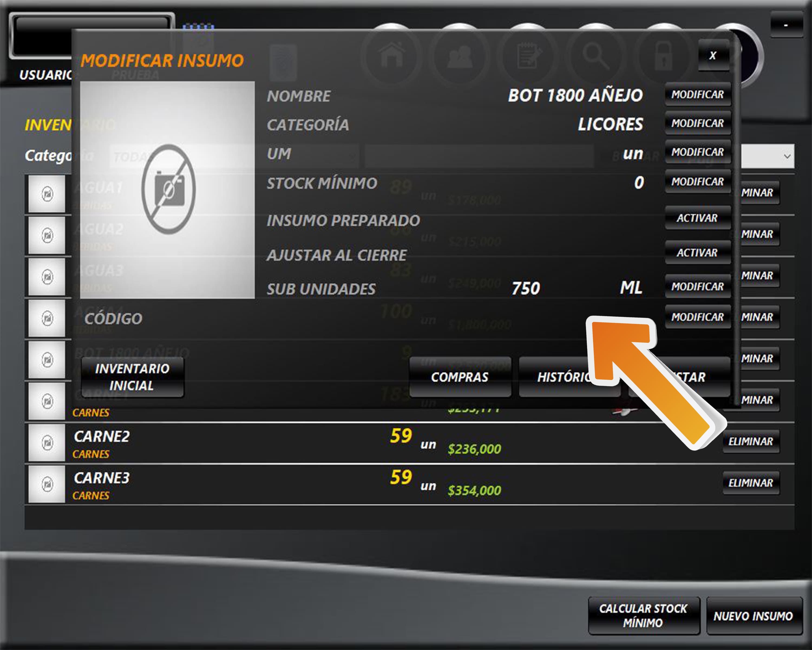
Task: Open the Compras section
Action: click(x=460, y=377)
